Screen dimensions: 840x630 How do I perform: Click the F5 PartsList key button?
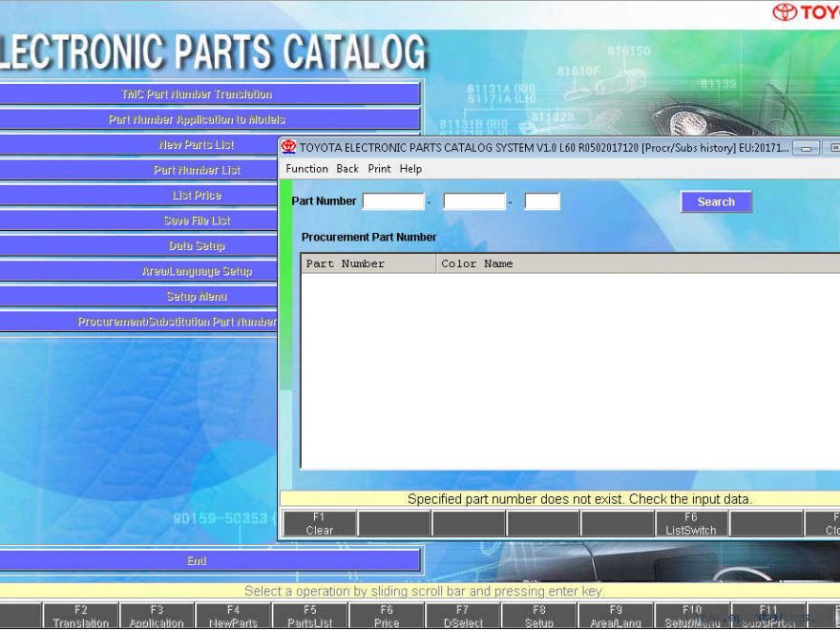point(310,616)
